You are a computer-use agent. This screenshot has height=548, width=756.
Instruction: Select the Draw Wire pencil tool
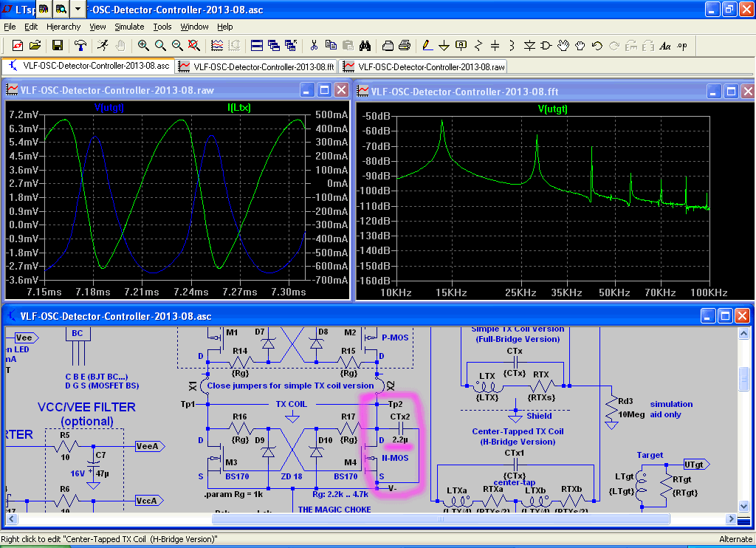427,45
